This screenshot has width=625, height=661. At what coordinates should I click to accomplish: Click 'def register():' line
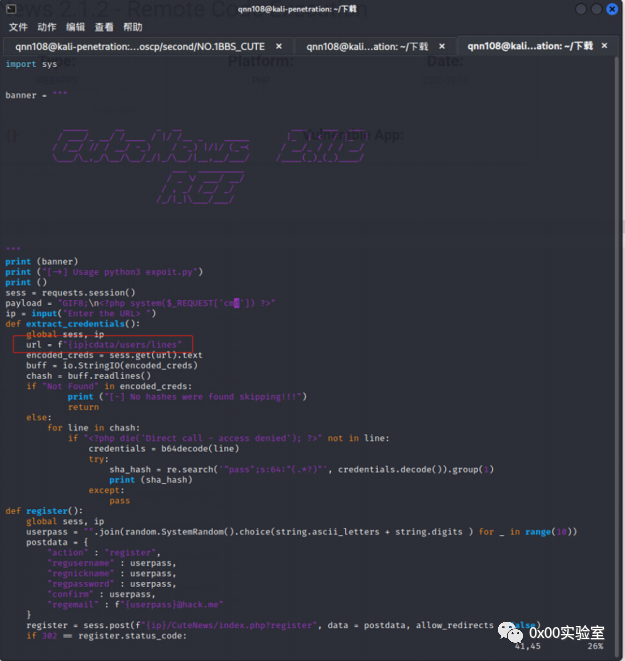[44, 511]
